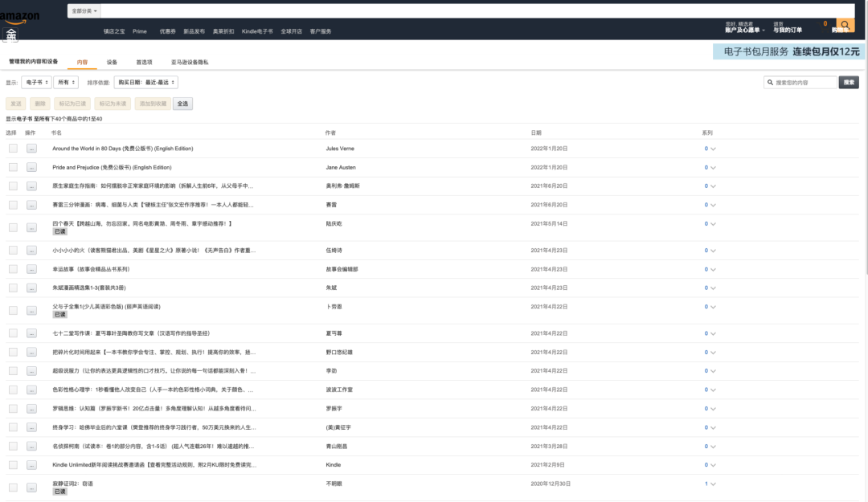Open the 所有 filter dropdown

point(66,83)
